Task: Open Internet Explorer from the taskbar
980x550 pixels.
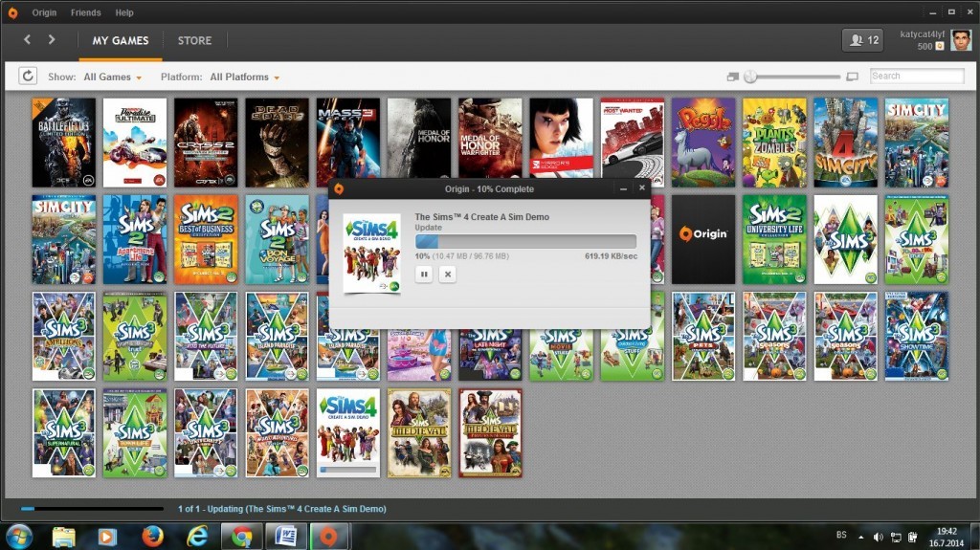Action: [197, 537]
